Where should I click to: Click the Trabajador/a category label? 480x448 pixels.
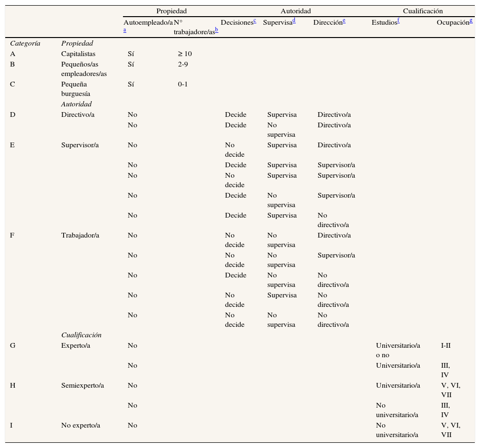coord(80,235)
